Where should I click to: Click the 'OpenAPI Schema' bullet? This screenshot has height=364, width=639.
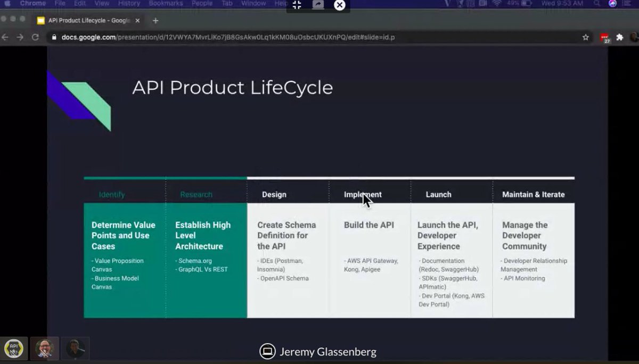283,278
